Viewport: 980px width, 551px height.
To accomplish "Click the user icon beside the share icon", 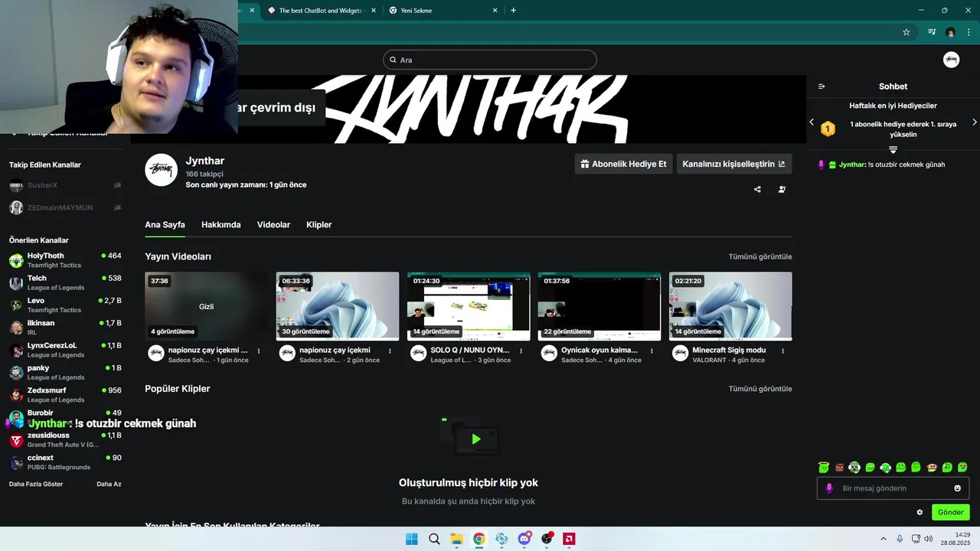I will [782, 189].
